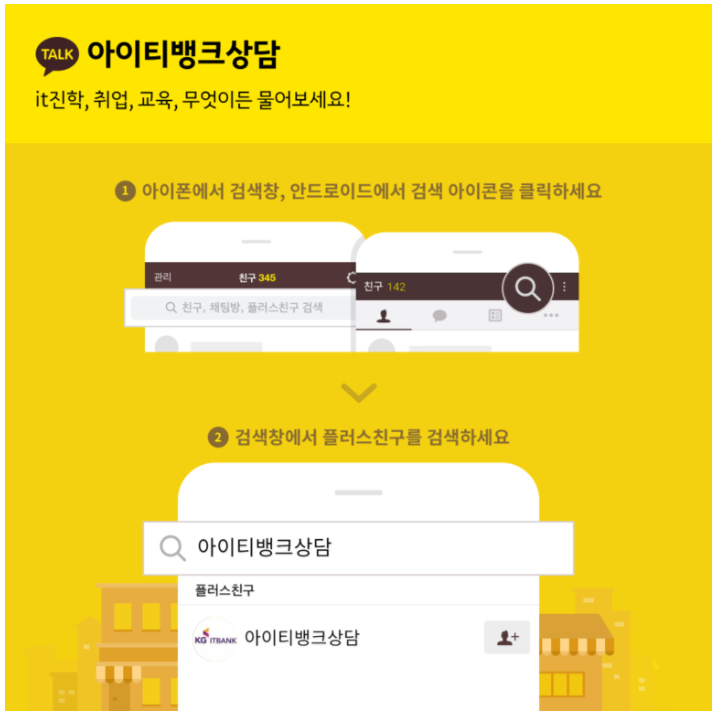This screenshot has width=719, height=719.
Task: Open the three-dot overflow menu on Android header
Action: 564,287
